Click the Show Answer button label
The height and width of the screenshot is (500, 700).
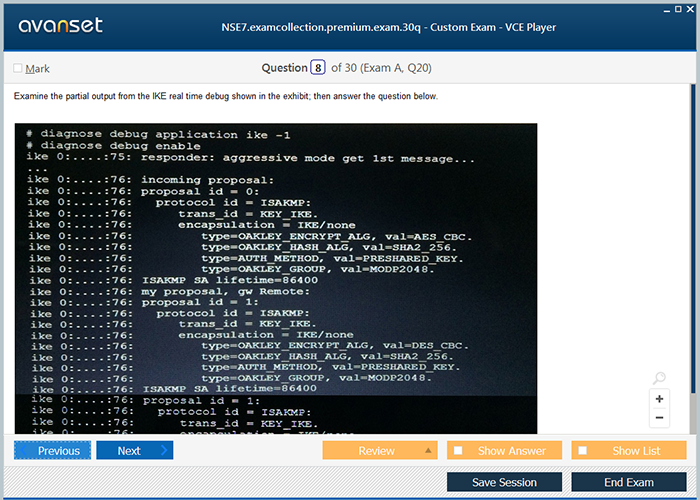point(511,451)
